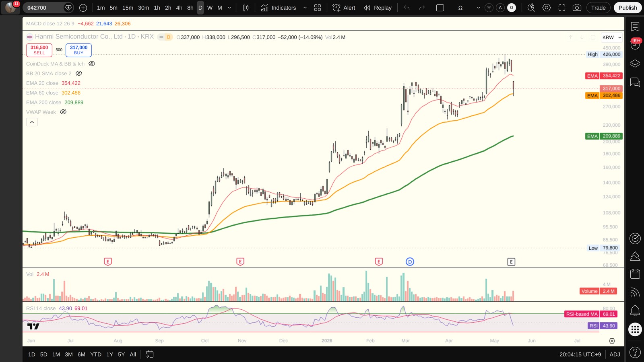Open time axis settings gear
The width and height of the screenshot is (644, 362).
click(612, 341)
